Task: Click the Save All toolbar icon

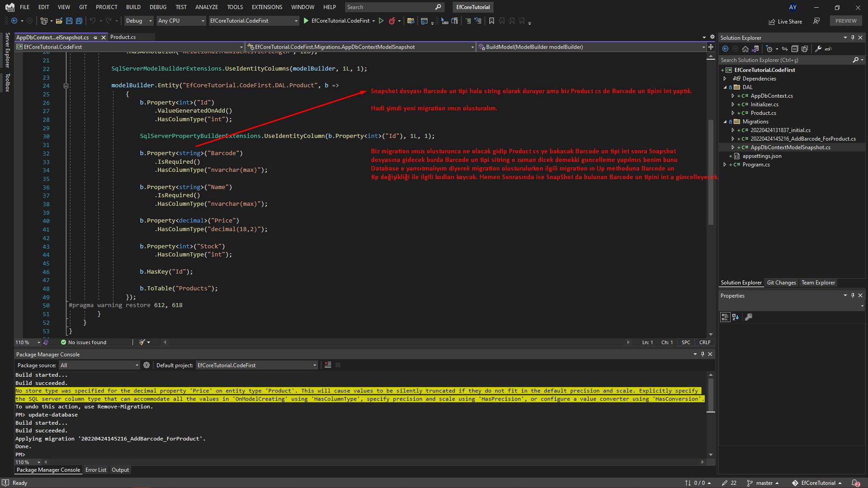Action: (x=79, y=21)
